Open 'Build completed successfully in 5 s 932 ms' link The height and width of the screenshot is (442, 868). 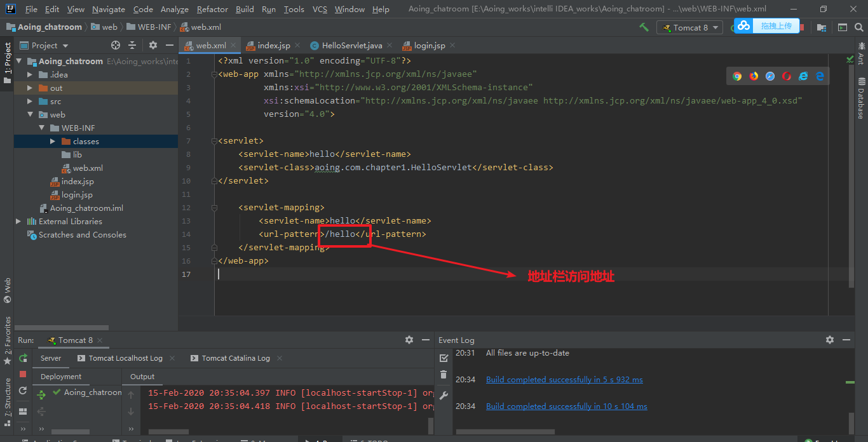point(564,380)
